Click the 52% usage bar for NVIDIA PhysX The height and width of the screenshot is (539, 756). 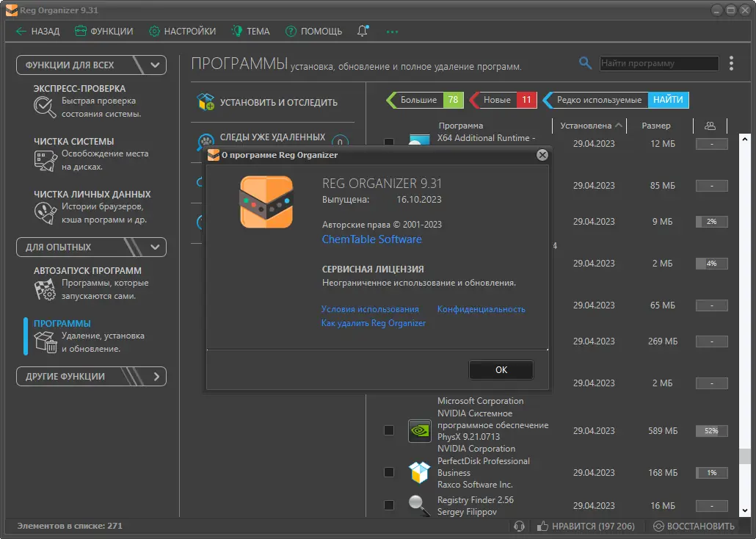click(x=712, y=431)
